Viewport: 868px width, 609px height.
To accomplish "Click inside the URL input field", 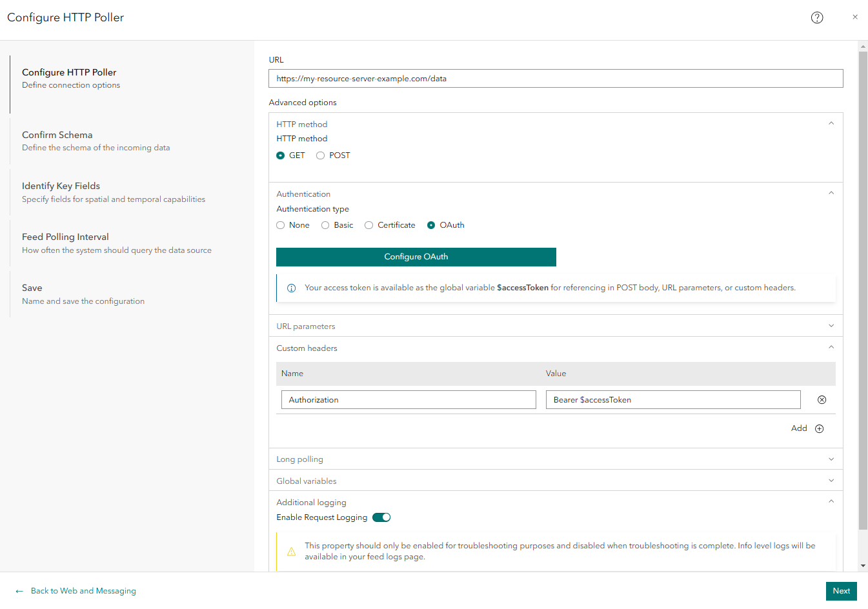I will (x=555, y=78).
